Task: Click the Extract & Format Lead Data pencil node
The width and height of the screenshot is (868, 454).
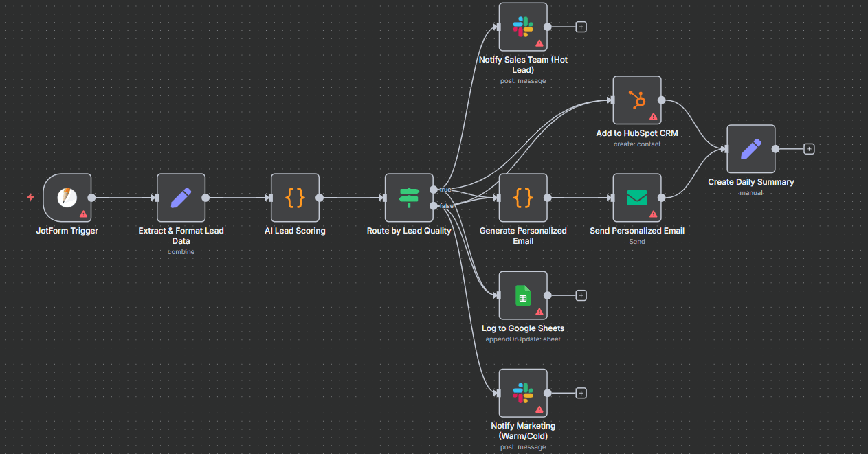Action: (x=181, y=197)
